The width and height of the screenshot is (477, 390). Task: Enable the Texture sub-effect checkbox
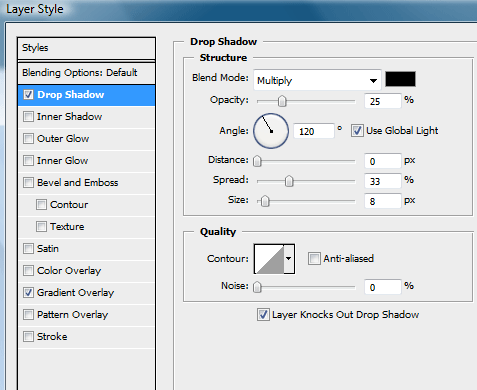(x=41, y=227)
